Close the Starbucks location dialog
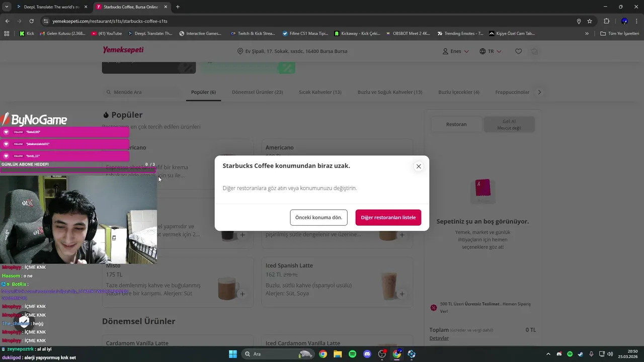This screenshot has width=644, height=362. coord(419,166)
